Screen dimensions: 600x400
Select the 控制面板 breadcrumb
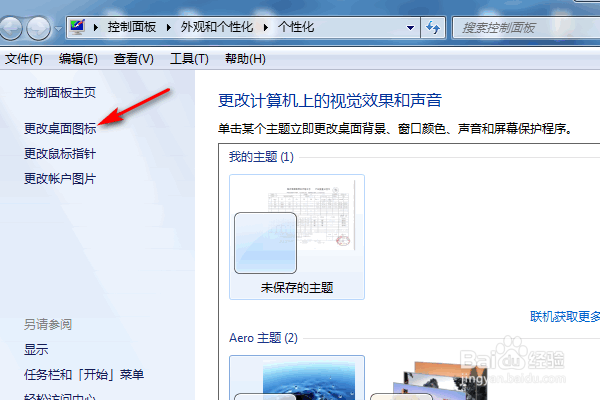[132, 27]
